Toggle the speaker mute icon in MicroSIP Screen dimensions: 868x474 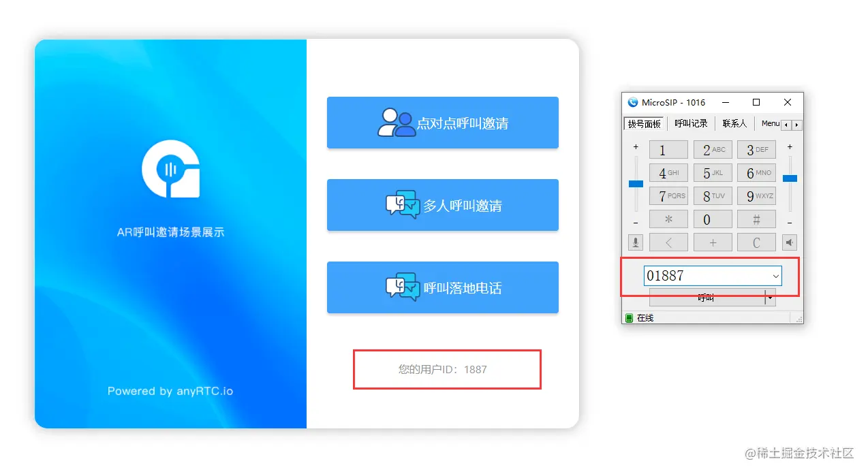pos(790,242)
